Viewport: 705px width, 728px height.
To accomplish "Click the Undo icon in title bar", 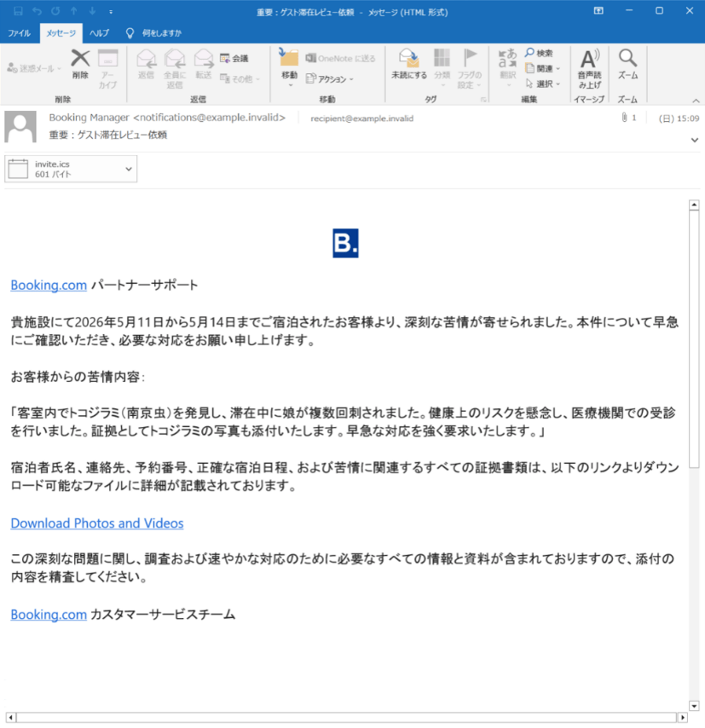I will tap(37, 11).
